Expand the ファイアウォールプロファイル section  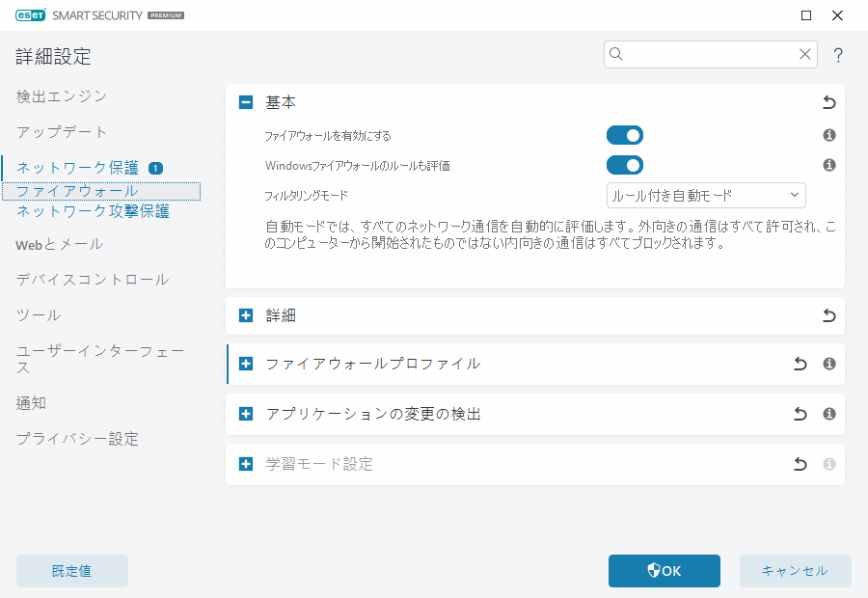pyautogui.click(x=245, y=364)
